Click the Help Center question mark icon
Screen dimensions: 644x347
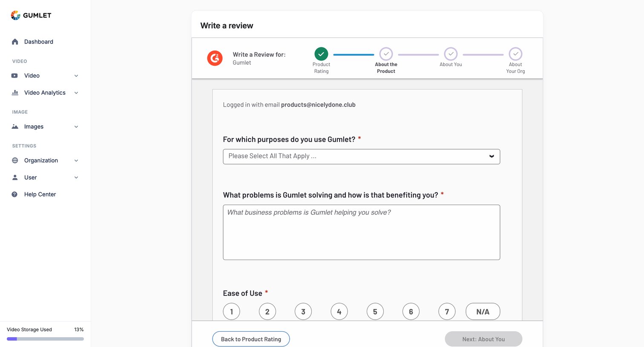[x=15, y=194]
